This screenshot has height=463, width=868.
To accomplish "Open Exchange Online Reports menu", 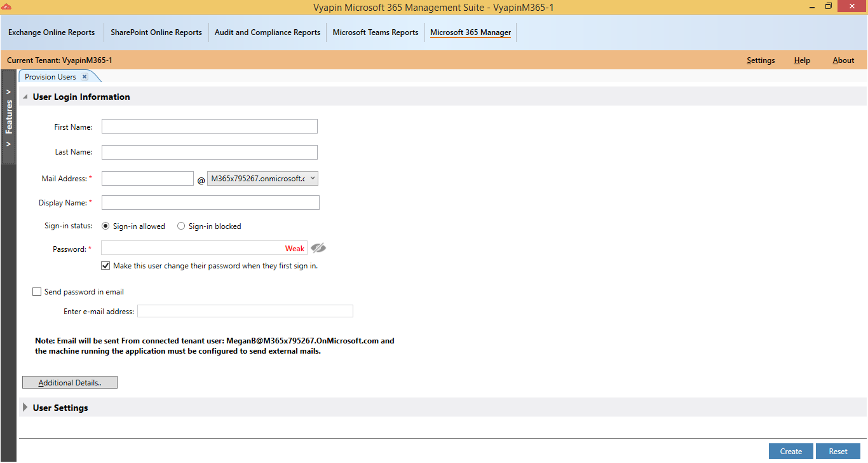I will tap(51, 32).
